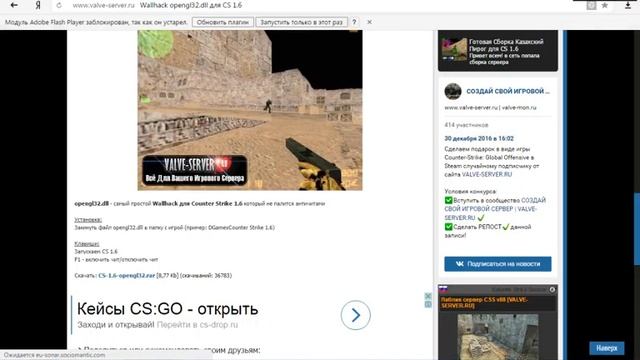Click the СОЗДАЙ СВОЙ ИГРОВОЙ СЕРВЕР community link

pyautogui.click(x=495, y=209)
